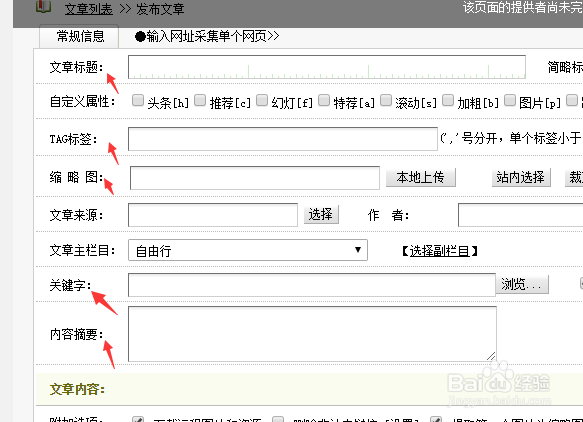The height and width of the screenshot is (422, 583).
Task: Click into the 作者 input field
Action: [x=521, y=215]
